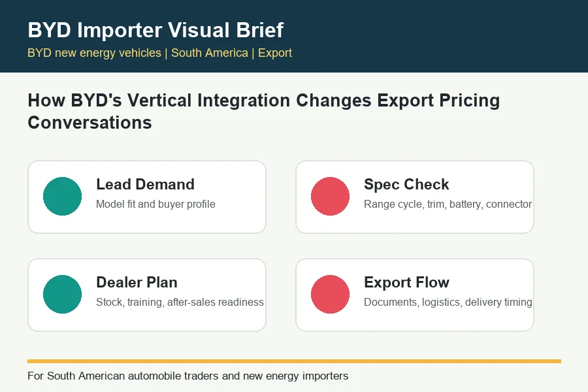Select the Export Flow card title
The image size is (588, 392).
(406, 282)
